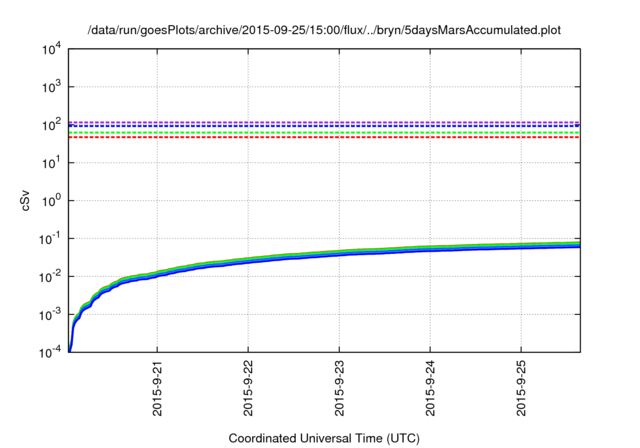Viewport: 640px width, 448px height.
Task: Click the Coordinated Universal Time axis label
Action: (324, 438)
